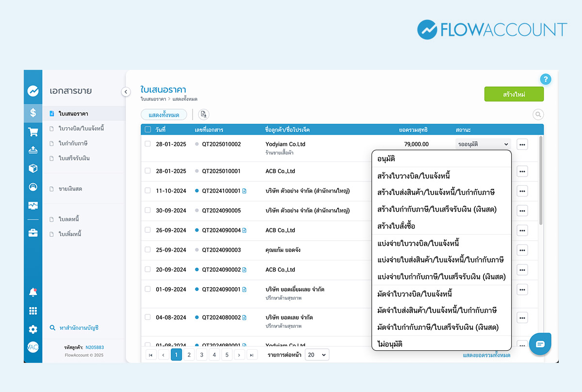View reports via the chart icon
This screenshot has width=582, height=392.
(x=32, y=205)
